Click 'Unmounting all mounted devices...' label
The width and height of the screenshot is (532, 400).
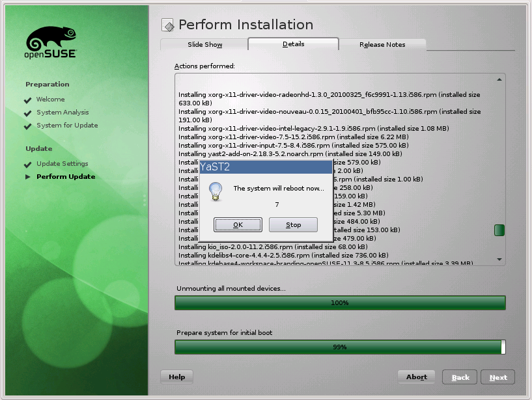[x=231, y=289]
